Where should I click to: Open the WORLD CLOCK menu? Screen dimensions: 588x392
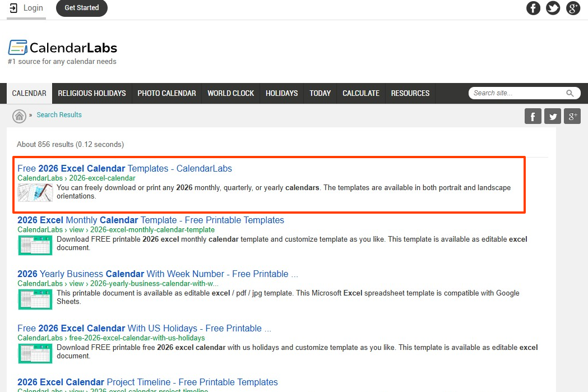coord(230,94)
